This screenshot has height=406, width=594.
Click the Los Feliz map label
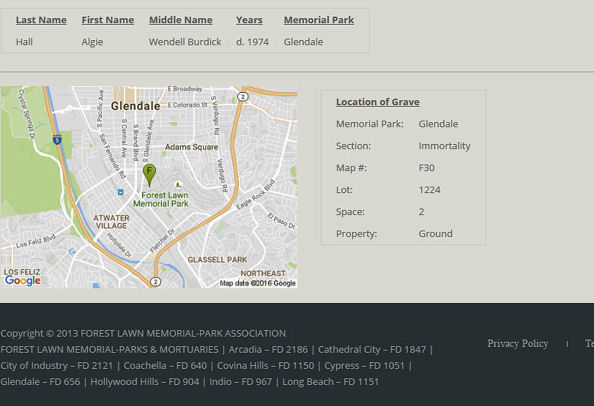pos(22,272)
